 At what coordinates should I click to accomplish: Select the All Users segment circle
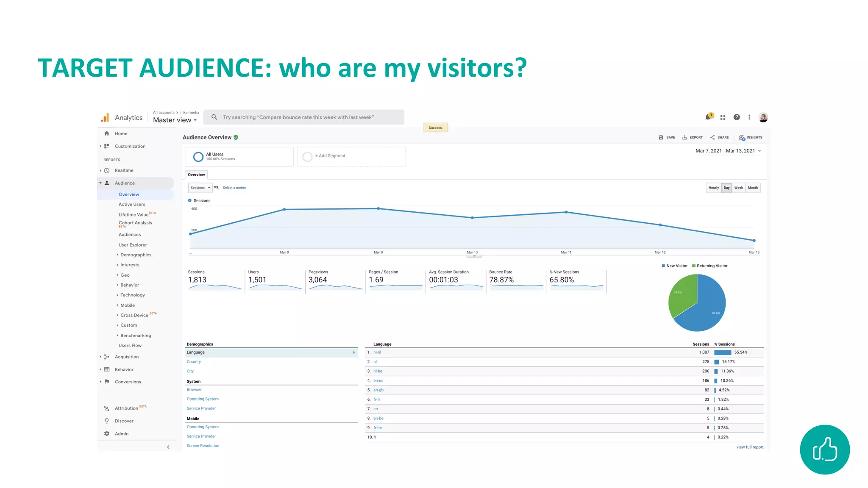pos(198,157)
